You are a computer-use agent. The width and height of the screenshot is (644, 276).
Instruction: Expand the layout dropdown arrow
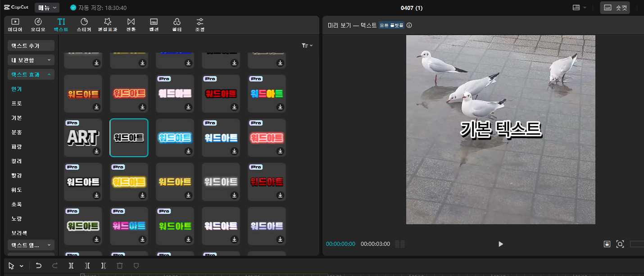pos(585,8)
